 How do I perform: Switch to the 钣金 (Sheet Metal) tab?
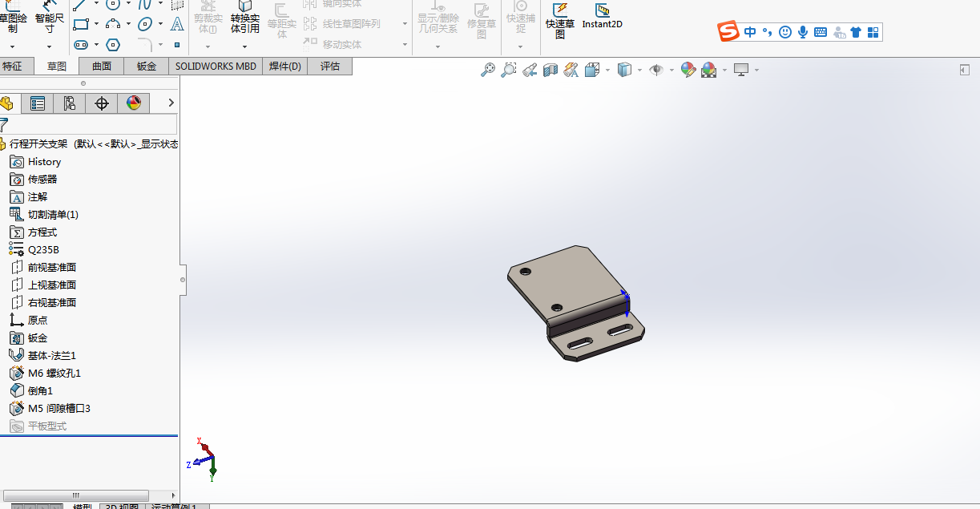(147, 67)
